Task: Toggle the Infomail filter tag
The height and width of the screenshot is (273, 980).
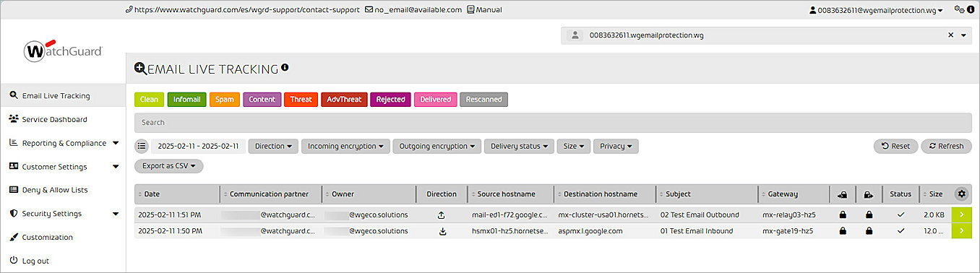Action: [x=186, y=100]
